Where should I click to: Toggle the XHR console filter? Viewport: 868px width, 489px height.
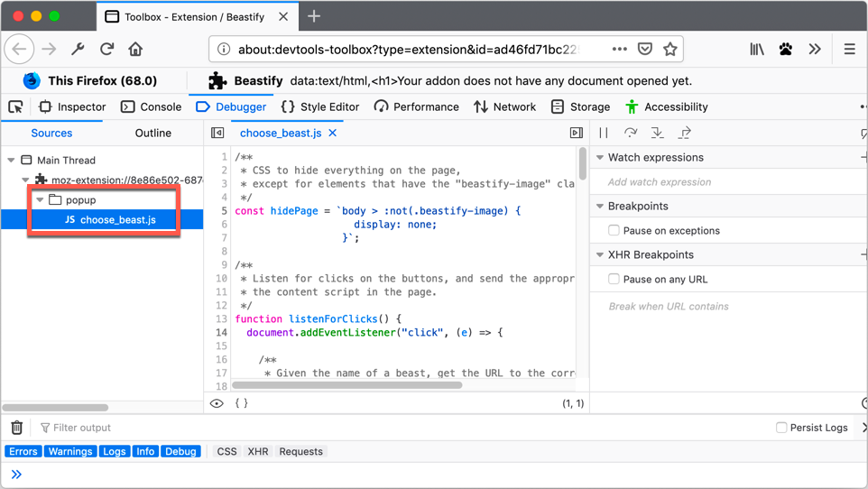[x=258, y=451]
